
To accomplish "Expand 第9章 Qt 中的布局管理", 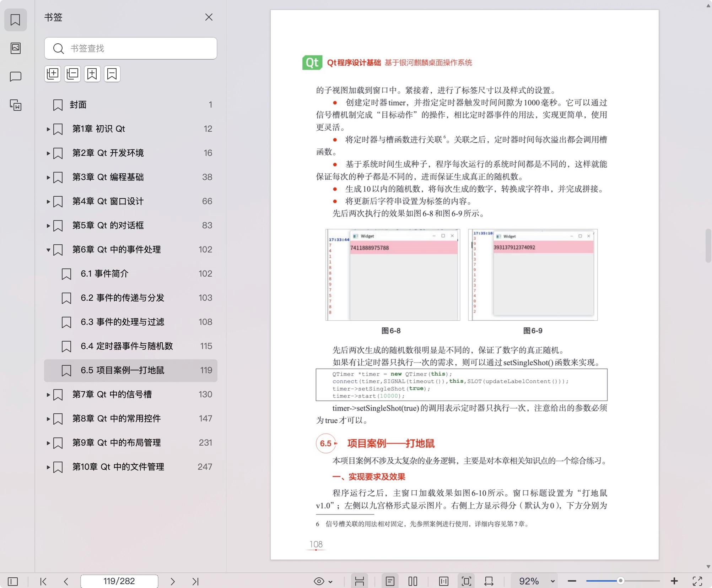I will click(x=48, y=443).
